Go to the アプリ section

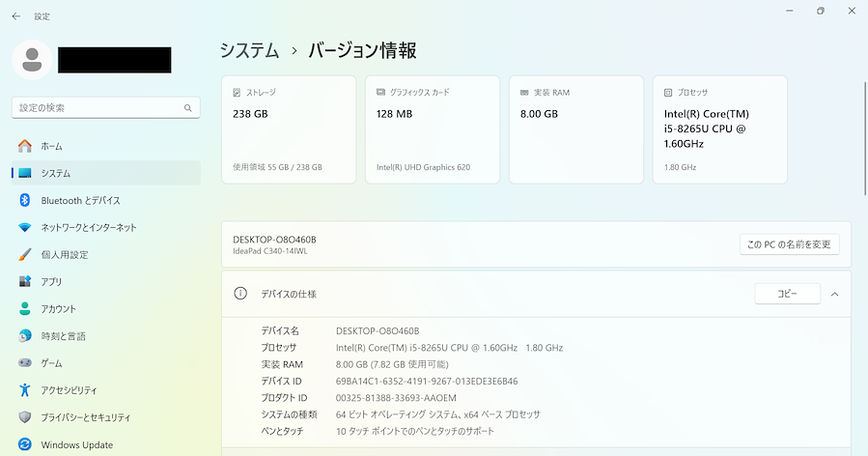coord(51,282)
